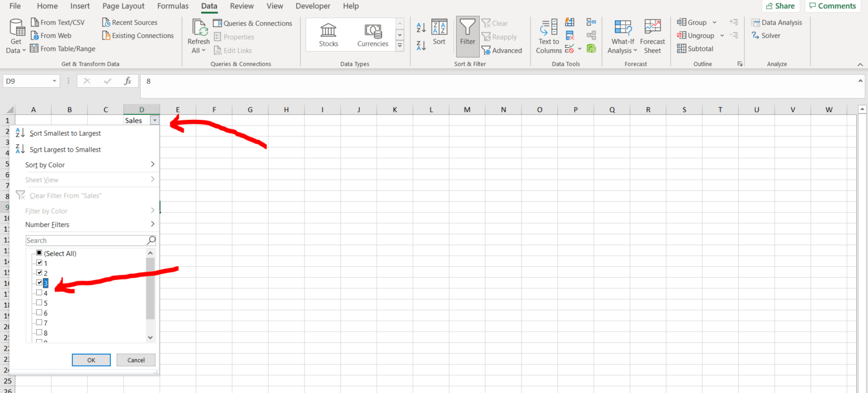Open the Remove Duplicates tool
The width and height of the screenshot is (868, 393).
pyautogui.click(x=570, y=34)
